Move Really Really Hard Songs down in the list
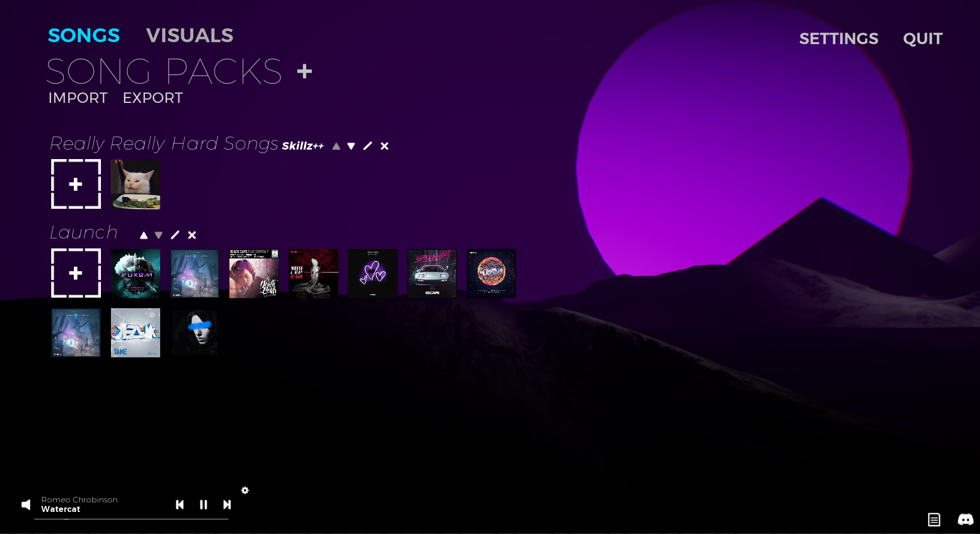 coord(351,146)
